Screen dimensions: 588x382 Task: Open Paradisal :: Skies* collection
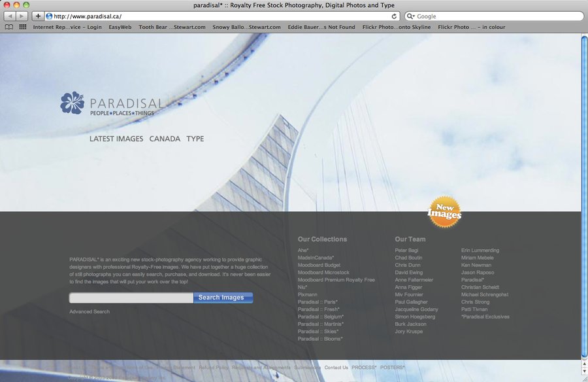[x=318, y=331]
